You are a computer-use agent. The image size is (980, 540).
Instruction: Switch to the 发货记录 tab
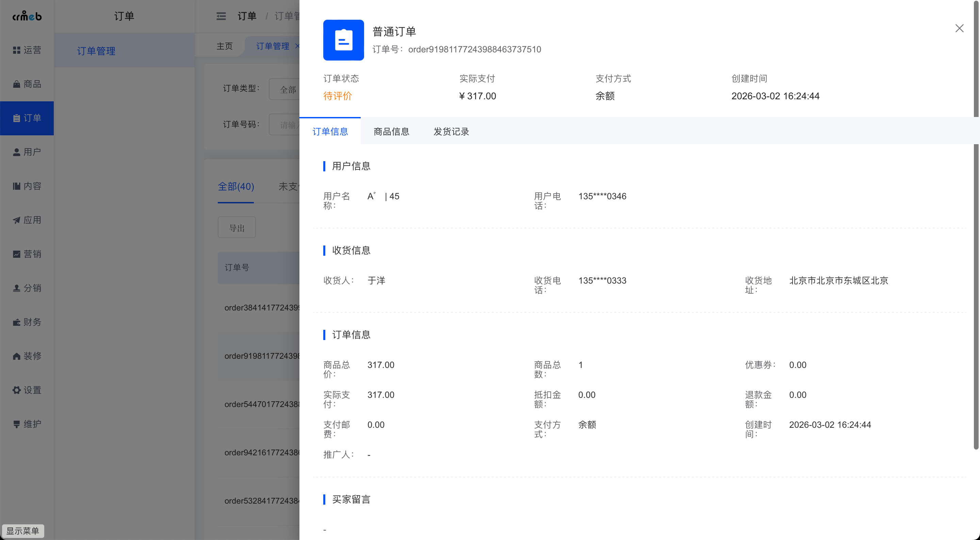[451, 132]
